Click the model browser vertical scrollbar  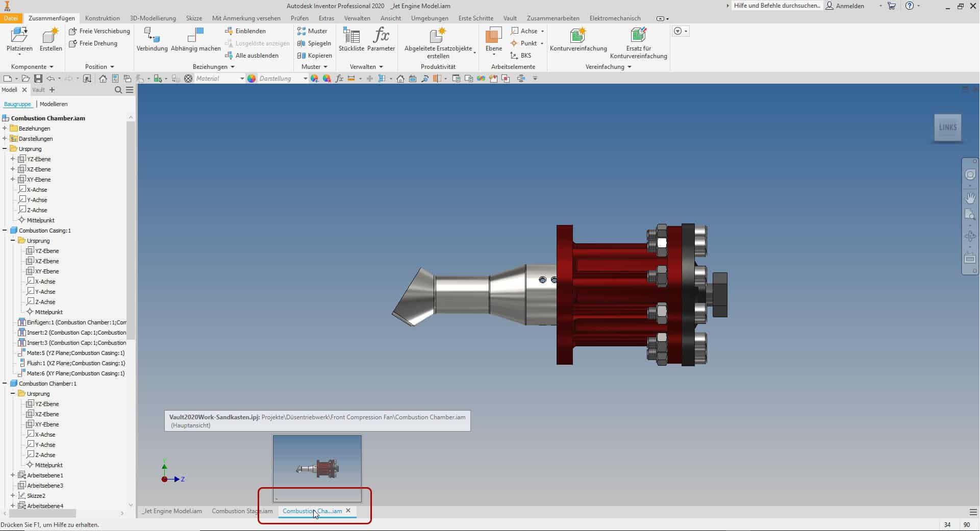[x=131, y=230]
